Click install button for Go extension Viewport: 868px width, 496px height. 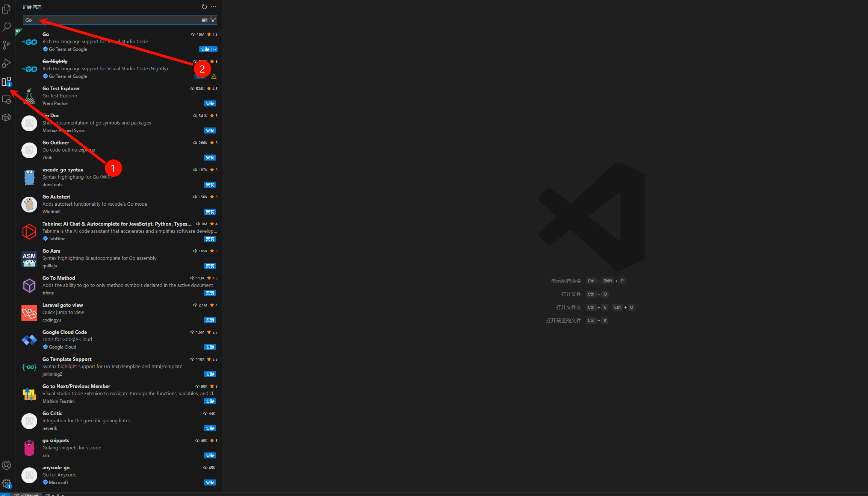pos(205,49)
